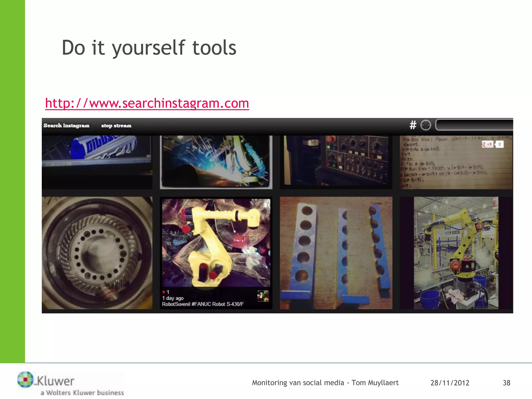The width and height of the screenshot is (532, 399).
Task: Open the blue Gibbs CAM screen photo
Action: 97,162
